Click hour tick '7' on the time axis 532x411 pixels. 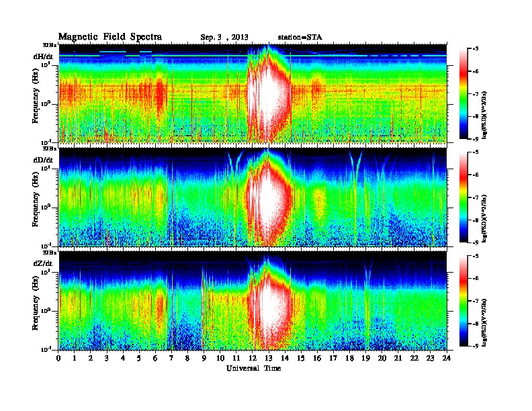172,358
